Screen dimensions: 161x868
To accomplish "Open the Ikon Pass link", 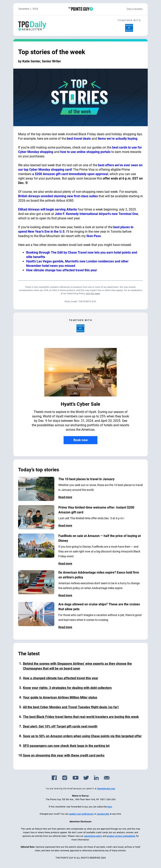I will pyautogui.click(x=94, y=236).
